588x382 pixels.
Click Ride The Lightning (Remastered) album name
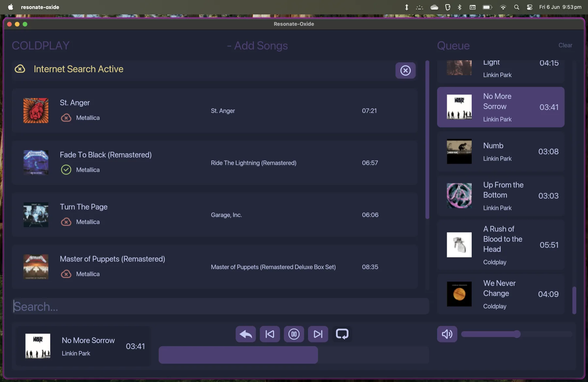tap(254, 163)
